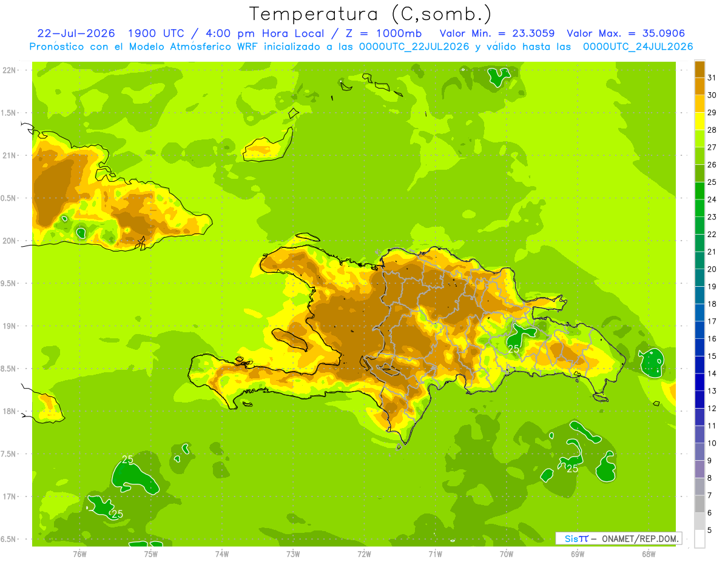Pick the legend color band between 6 and 7
728x562 pixels.
(699, 504)
